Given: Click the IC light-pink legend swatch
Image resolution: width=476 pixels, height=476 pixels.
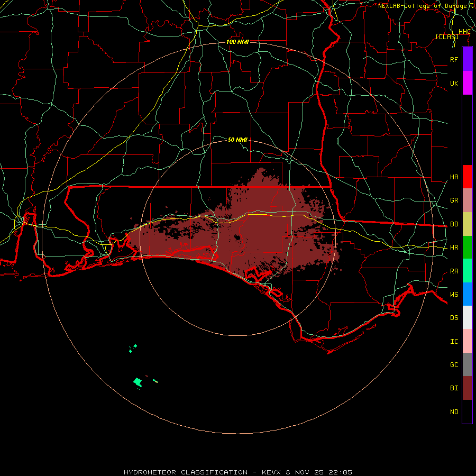Looking at the screenshot, I should coord(467,341).
